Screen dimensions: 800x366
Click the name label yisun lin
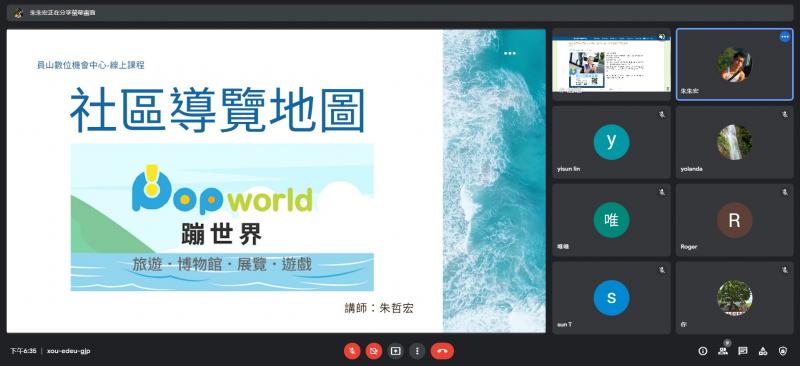(x=569, y=169)
